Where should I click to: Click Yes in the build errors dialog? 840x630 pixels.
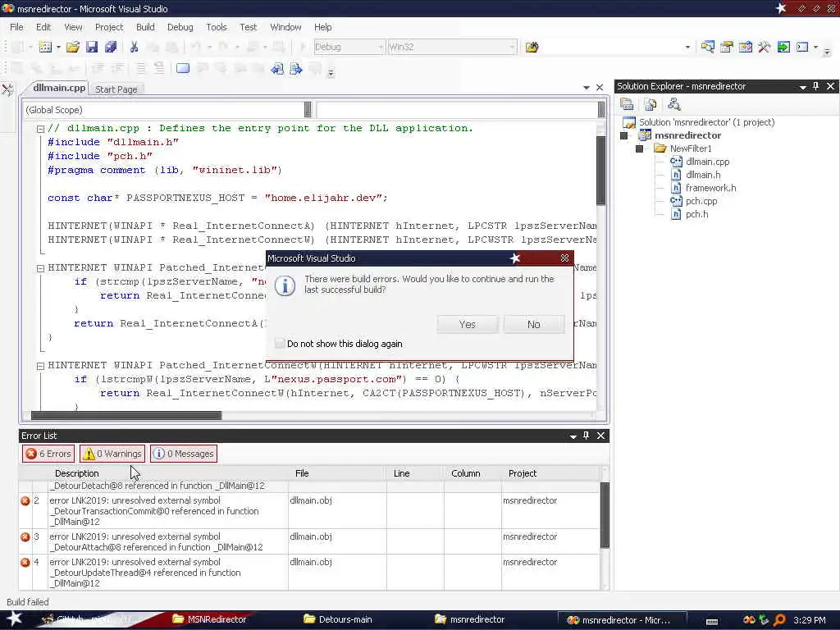point(467,324)
